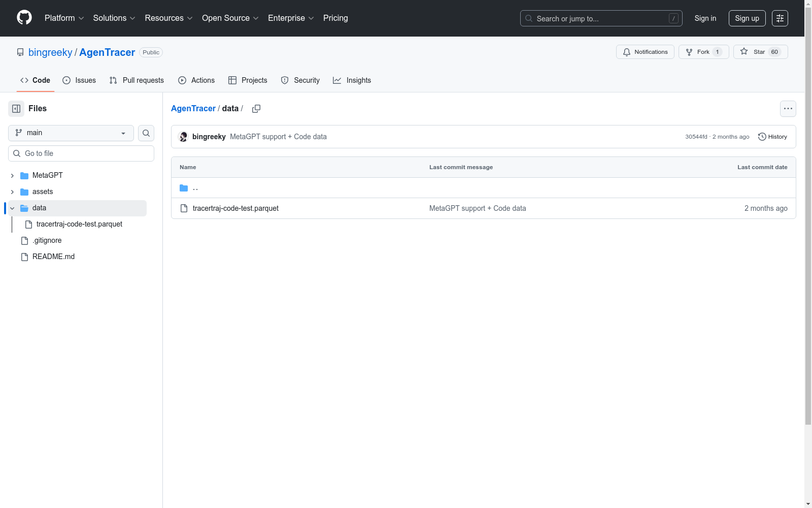
Task: Click the bingreeky author name in commit bar
Action: [x=209, y=137]
